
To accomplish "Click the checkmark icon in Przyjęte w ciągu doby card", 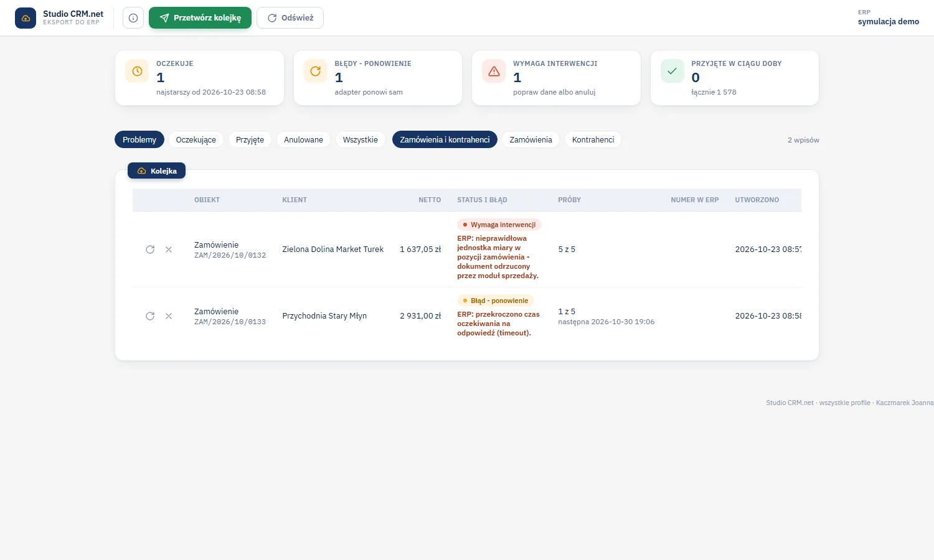I will (x=672, y=72).
